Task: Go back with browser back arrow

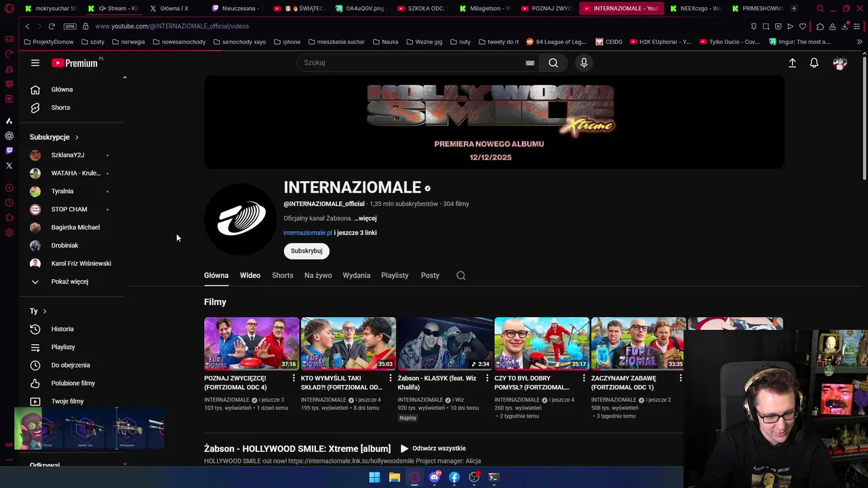Action: click(x=27, y=26)
